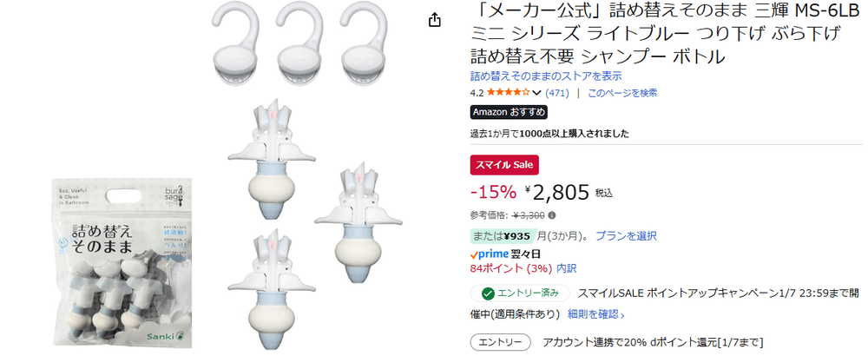Expand 細則を確認 campaign details
The image size is (868, 356).
[x=596, y=314]
